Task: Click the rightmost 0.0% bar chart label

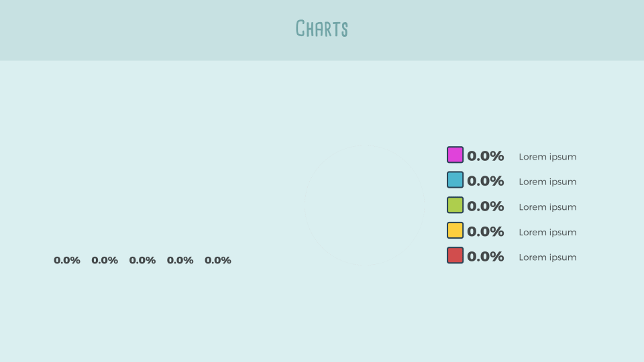Action: (218, 260)
